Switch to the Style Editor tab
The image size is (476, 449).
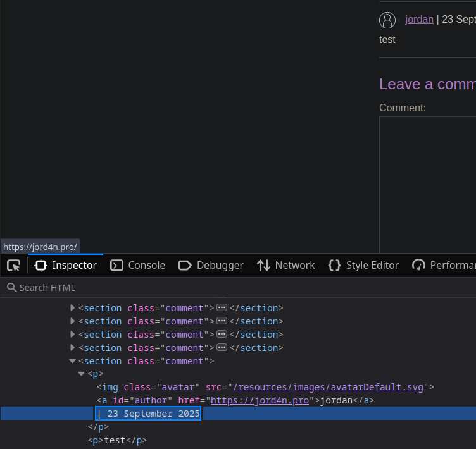(363, 266)
